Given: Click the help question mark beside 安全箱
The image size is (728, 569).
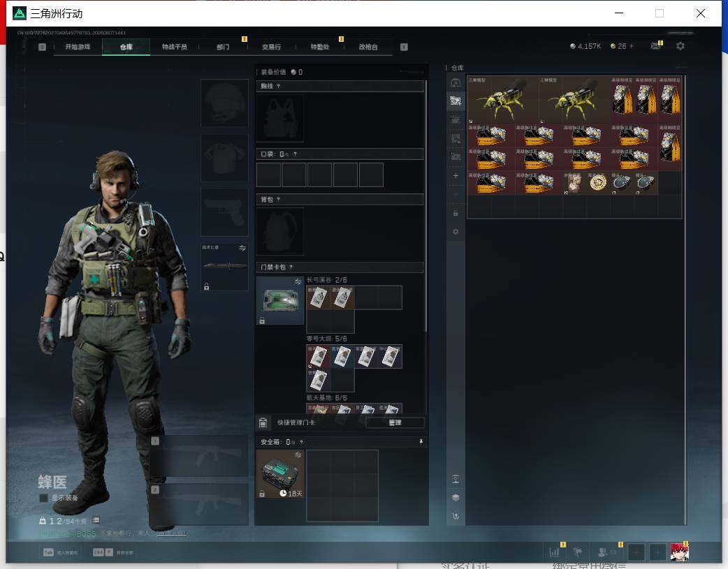Looking at the screenshot, I should click(x=301, y=443).
